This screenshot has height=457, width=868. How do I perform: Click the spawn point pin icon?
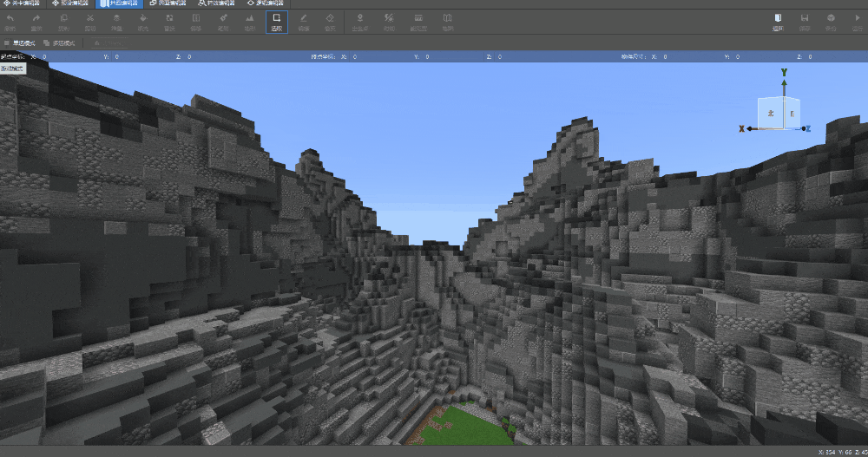coord(359,21)
